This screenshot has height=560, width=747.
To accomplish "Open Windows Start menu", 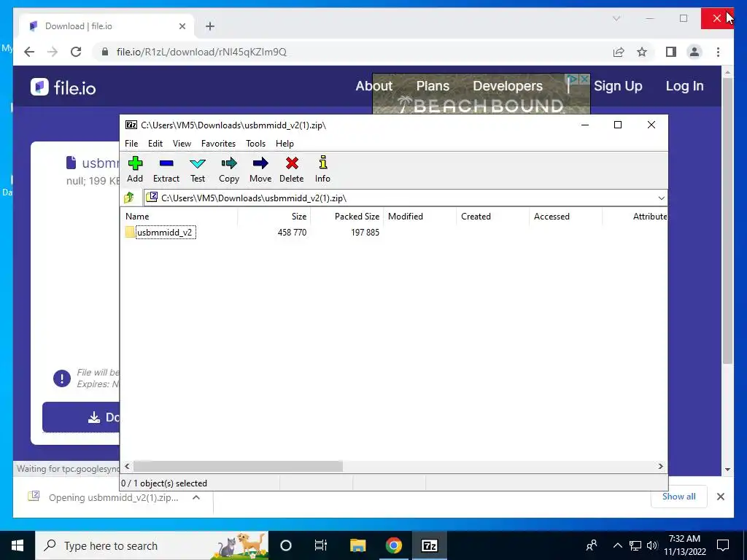I will pyautogui.click(x=18, y=545).
